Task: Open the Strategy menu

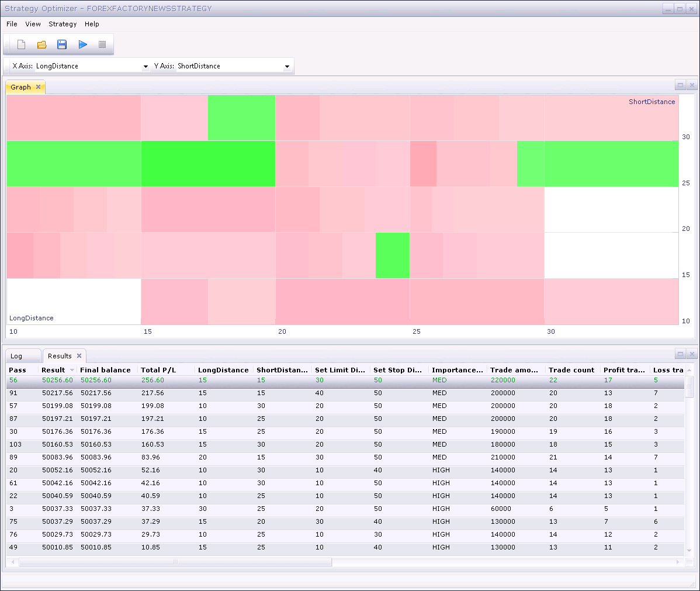Action: coord(63,24)
